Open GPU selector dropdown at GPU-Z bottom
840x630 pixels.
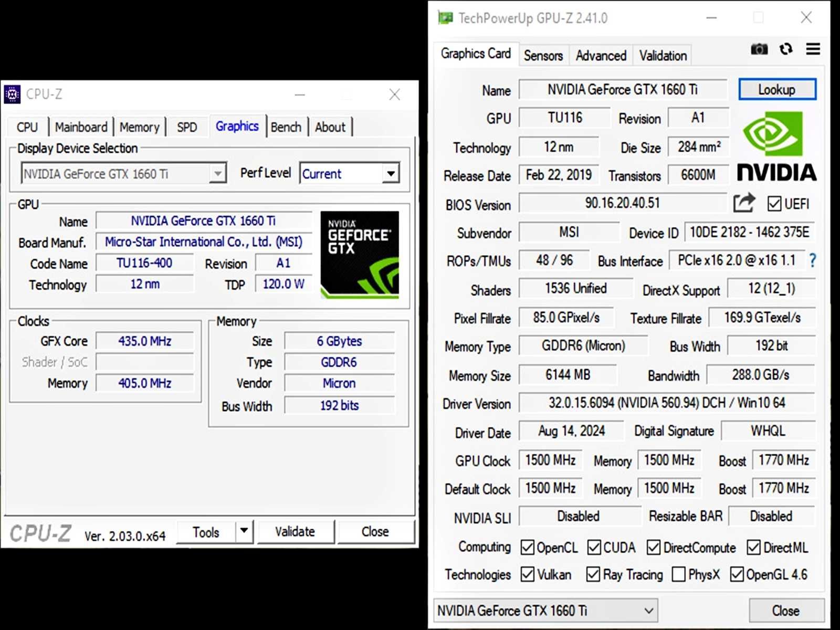[545, 611]
